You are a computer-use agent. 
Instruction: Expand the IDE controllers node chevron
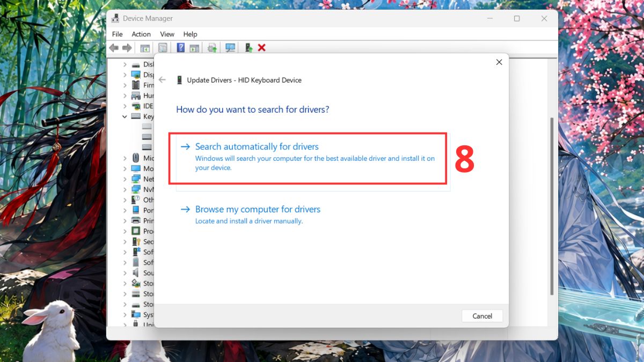click(125, 106)
